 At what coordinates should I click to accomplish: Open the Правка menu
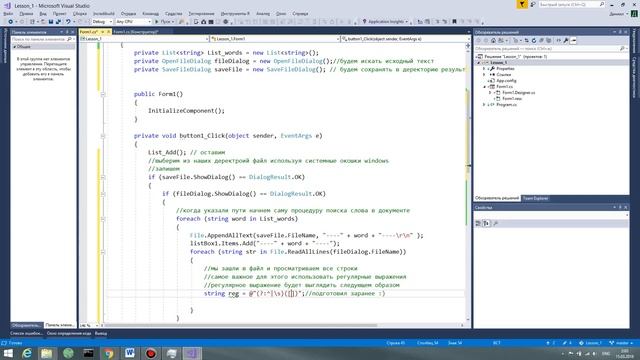(x=26, y=13)
